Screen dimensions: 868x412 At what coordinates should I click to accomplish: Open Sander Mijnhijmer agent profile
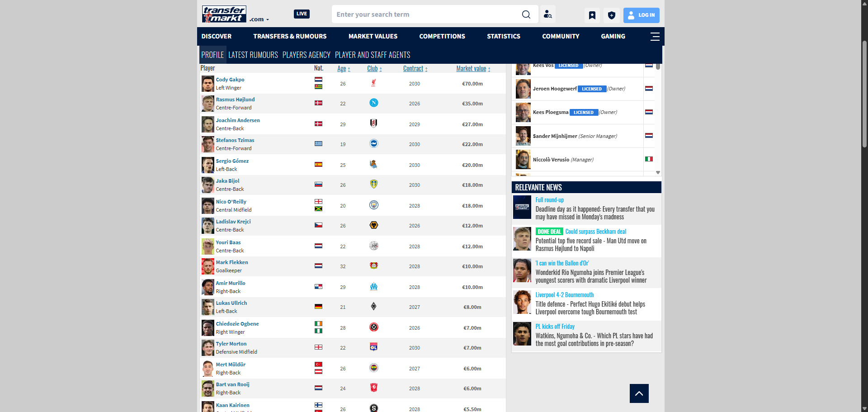coord(555,136)
